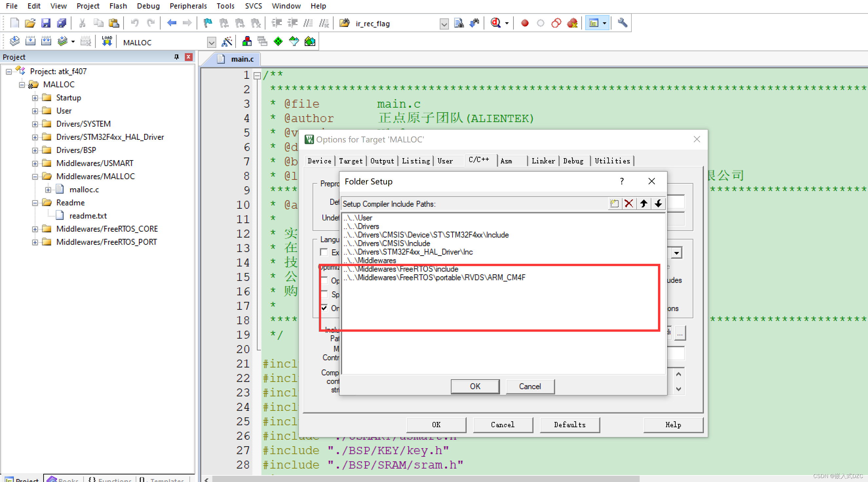Check the Execute-only Code checkbox
Image resolution: width=868 pixels, height=482 pixels.
[324, 252]
